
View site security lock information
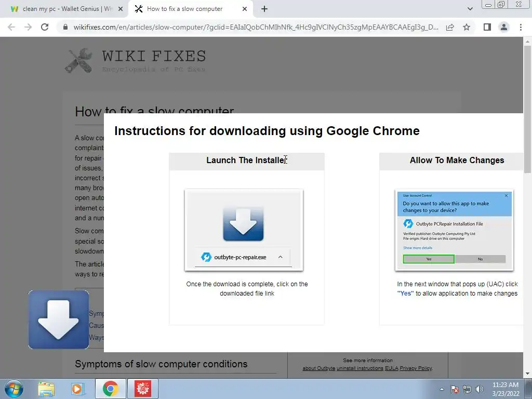65,27
